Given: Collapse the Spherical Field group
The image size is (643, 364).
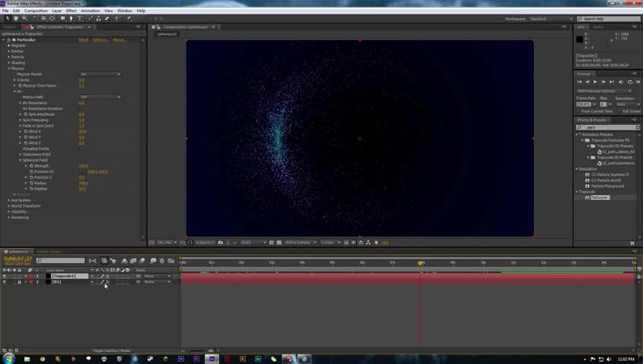Looking at the screenshot, I should pos(20,160).
